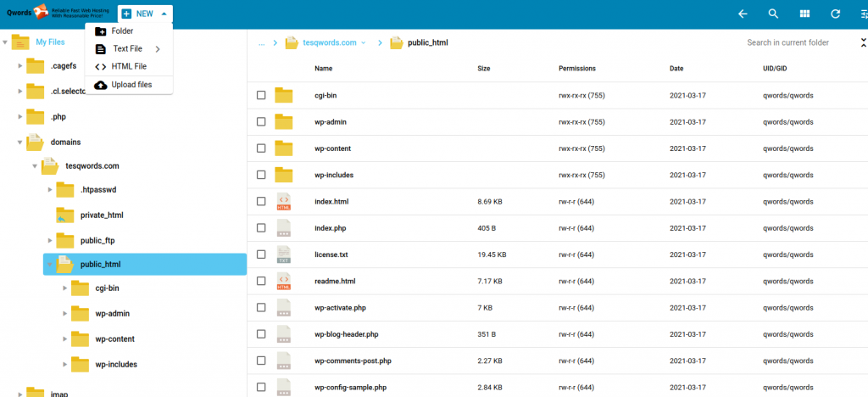Click the cgi-bin folder icon in file list
The height and width of the screenshot is (397, 868).
[283, 95]
